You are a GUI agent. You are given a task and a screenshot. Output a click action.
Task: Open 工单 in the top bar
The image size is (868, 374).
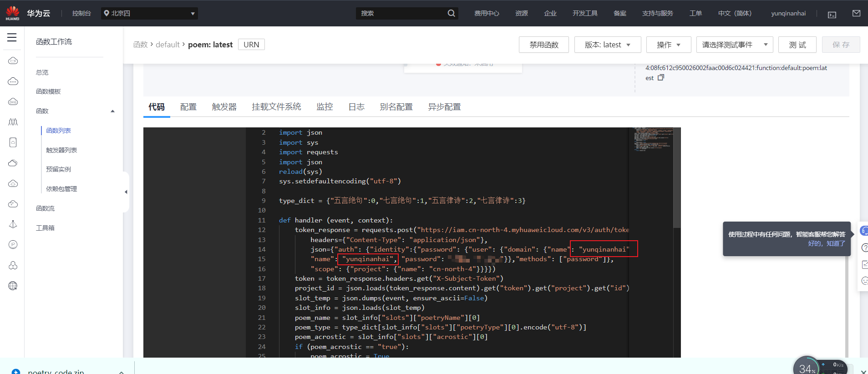point(695,13)
